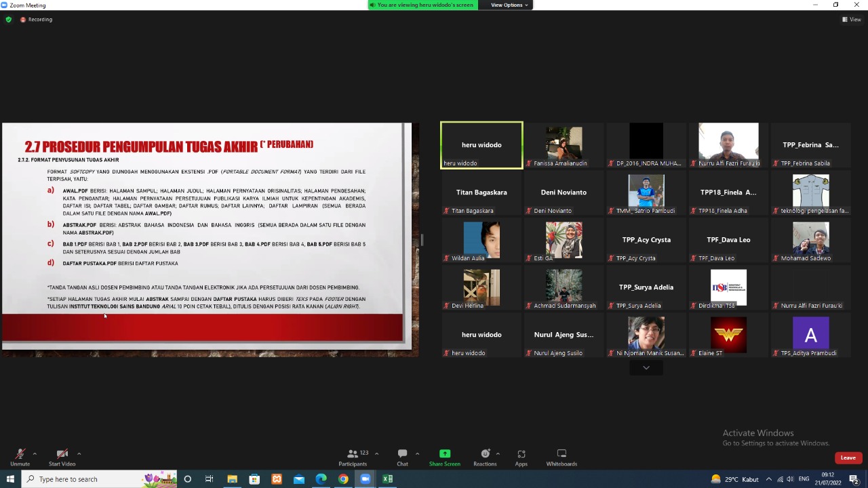This screenshot has height=488, width=868.
Task: Open Participants panel
Action: tap(353, 457)
